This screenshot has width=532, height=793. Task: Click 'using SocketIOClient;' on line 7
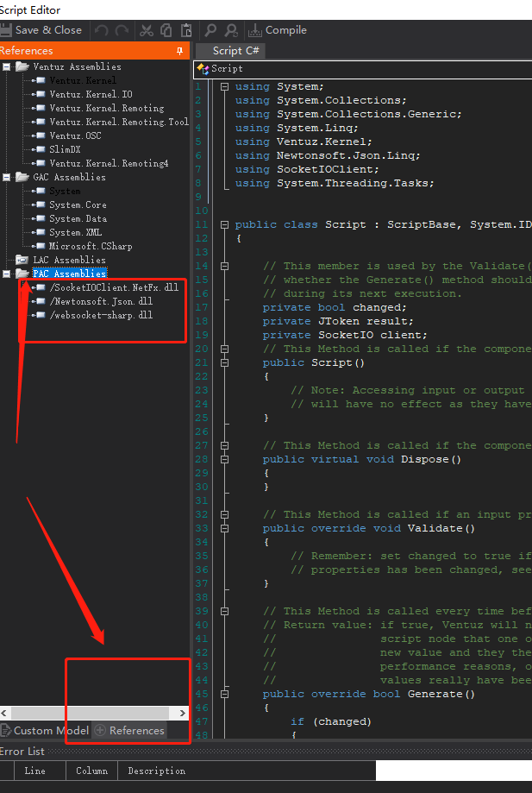(x=307, y=169)
